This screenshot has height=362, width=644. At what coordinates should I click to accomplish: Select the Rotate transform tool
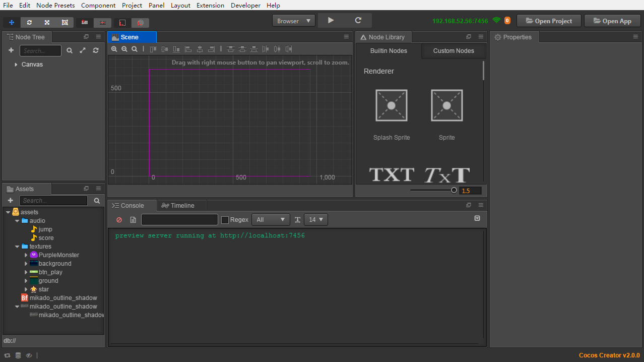[x=29, y=23]
